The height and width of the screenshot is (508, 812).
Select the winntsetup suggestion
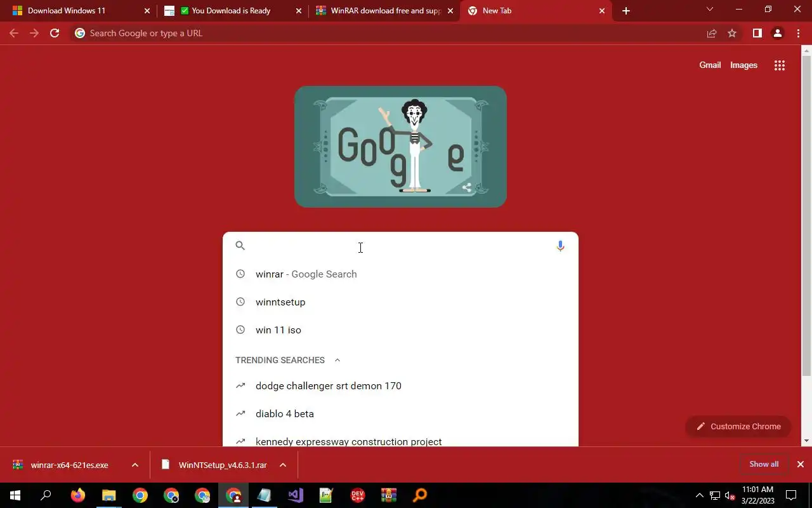point(400,302)
